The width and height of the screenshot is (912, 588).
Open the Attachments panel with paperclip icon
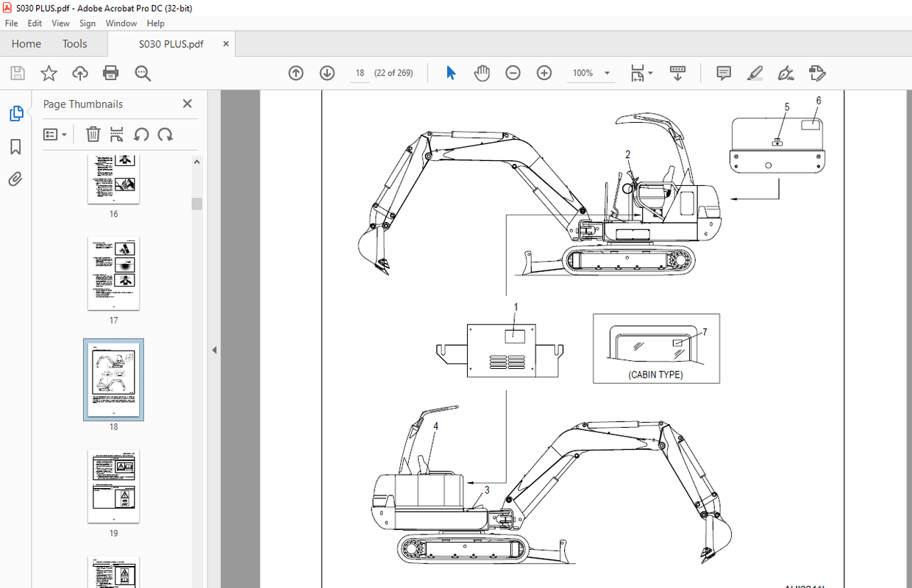pos(16,179)
